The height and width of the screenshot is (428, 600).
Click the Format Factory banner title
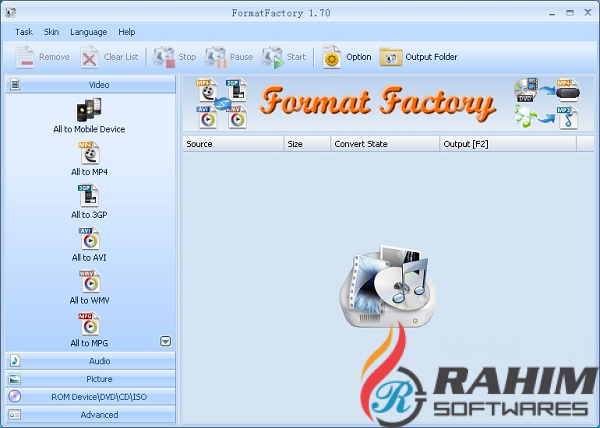click(x=377, y=103)
